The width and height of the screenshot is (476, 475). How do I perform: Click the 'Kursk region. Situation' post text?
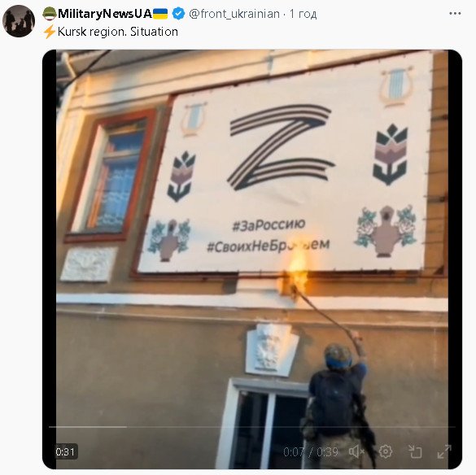pos(118,32)
